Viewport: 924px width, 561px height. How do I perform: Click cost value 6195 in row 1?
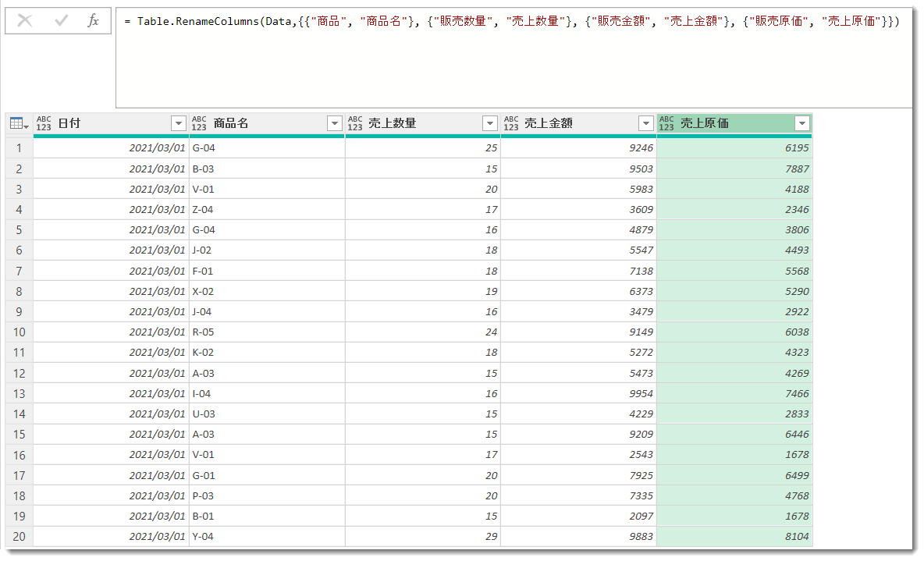tap(734, 148)
